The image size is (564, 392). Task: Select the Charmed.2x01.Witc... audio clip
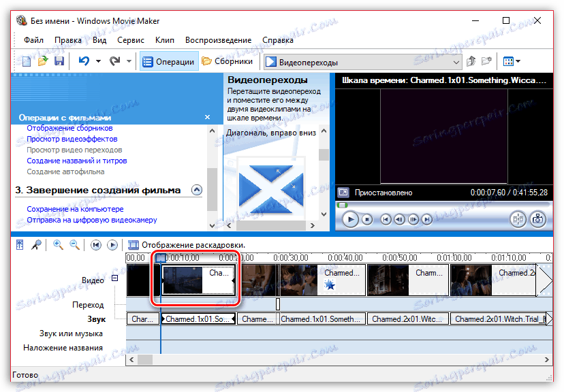click(408, 319)
